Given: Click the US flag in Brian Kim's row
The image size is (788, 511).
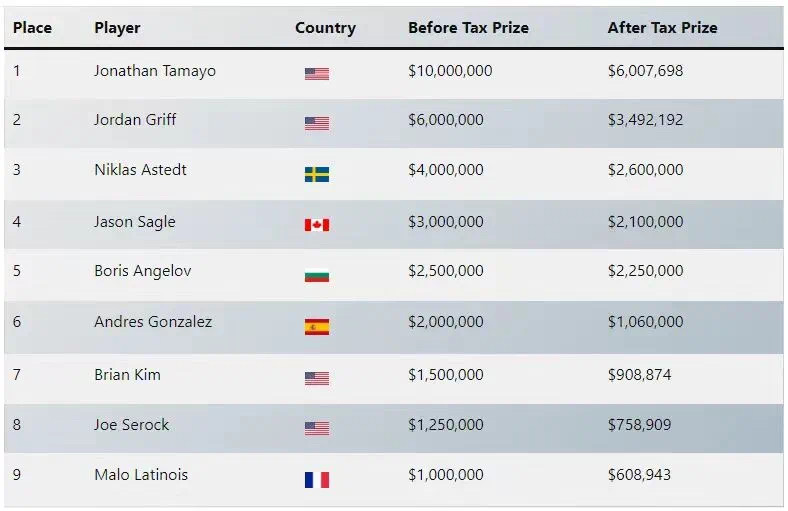Looking at the screenshot, I should [316, 378].
